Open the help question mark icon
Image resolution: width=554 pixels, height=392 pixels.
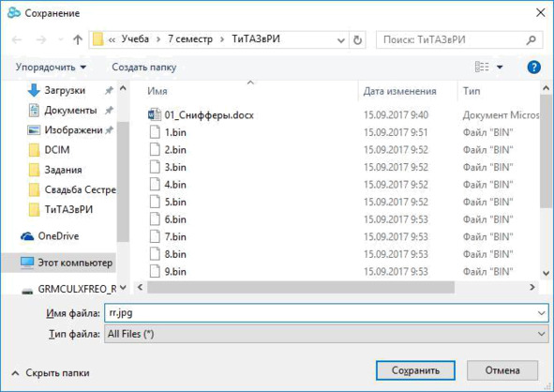coord(533,67)
